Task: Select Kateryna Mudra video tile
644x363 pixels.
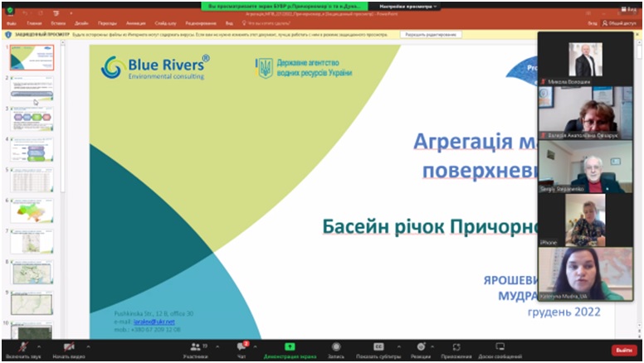Action: pyautogui.click(x=585, y=273)
